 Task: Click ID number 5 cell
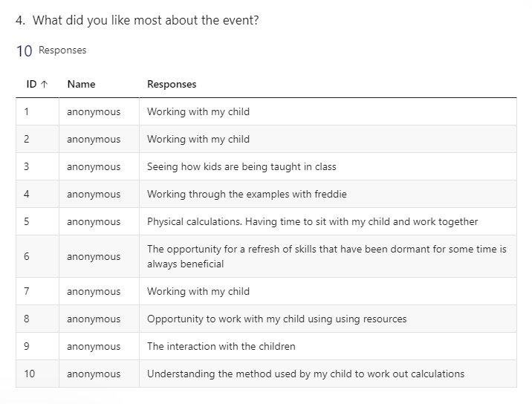tap(27, 221)
